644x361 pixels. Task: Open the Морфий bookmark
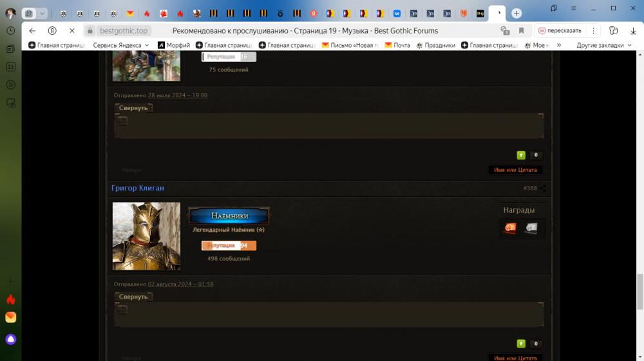click(x=174, y=45)
